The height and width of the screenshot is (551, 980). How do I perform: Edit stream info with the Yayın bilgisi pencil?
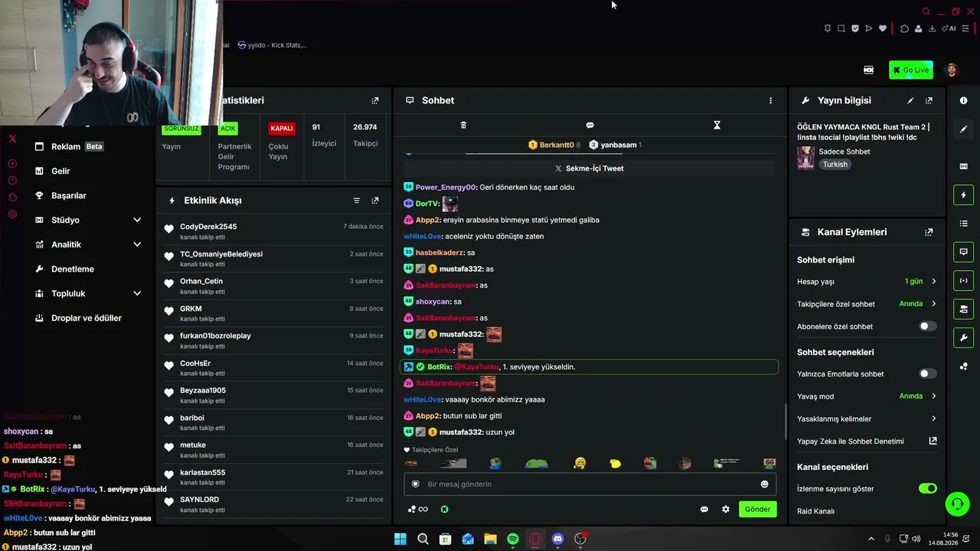[910, 100]
